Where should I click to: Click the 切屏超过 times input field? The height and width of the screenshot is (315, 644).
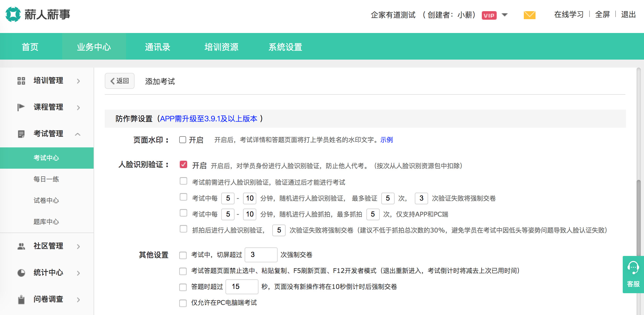point(261,255)
